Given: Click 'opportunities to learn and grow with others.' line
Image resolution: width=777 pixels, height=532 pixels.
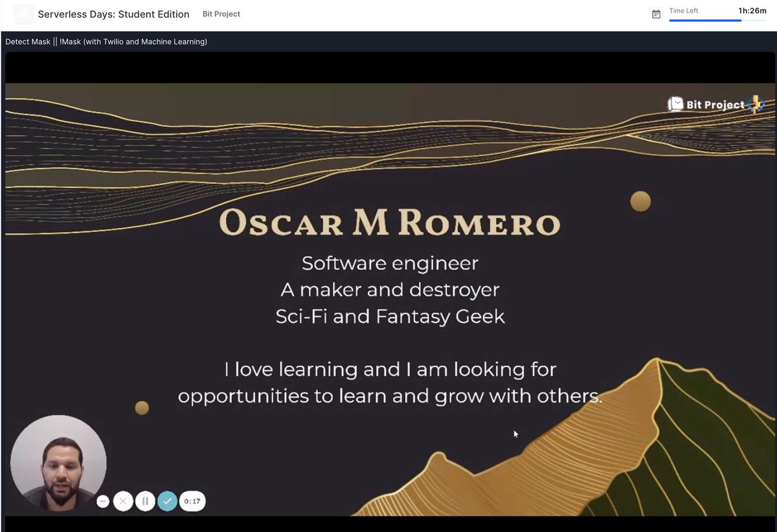Looking at the screenshot, I should [x=390, y=396].
